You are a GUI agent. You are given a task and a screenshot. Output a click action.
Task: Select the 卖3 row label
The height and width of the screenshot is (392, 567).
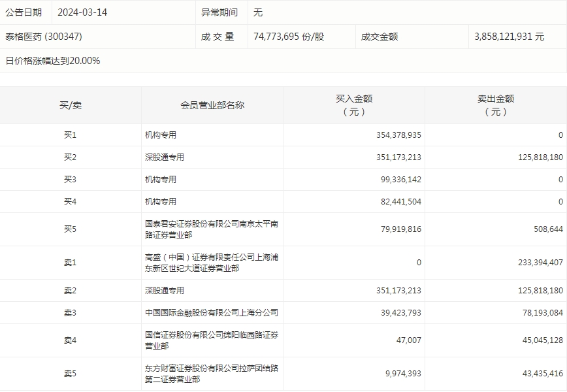point(70,312)
